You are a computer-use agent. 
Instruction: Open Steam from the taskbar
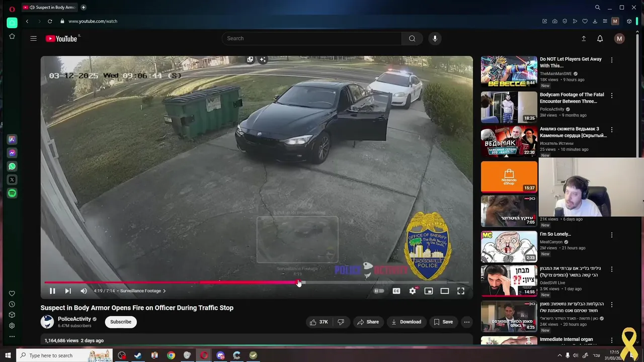click(x=138, y=355)
